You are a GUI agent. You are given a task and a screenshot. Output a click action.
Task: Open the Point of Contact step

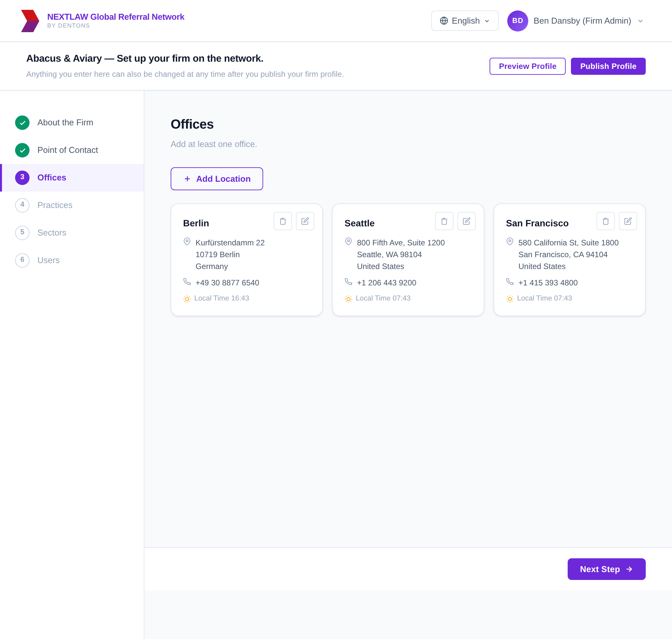(68, 150)
